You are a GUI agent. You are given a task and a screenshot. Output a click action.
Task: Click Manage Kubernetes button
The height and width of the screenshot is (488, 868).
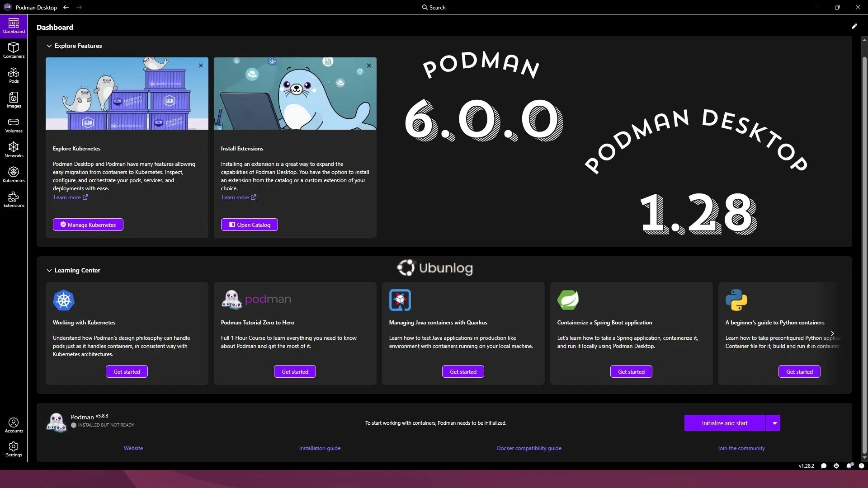point(88,225)
